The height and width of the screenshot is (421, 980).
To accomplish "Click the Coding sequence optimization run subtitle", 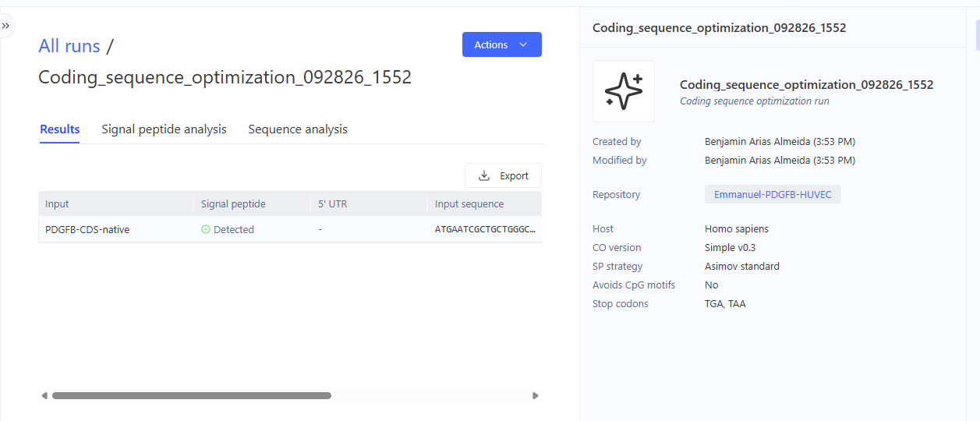I will click(755, 101).
